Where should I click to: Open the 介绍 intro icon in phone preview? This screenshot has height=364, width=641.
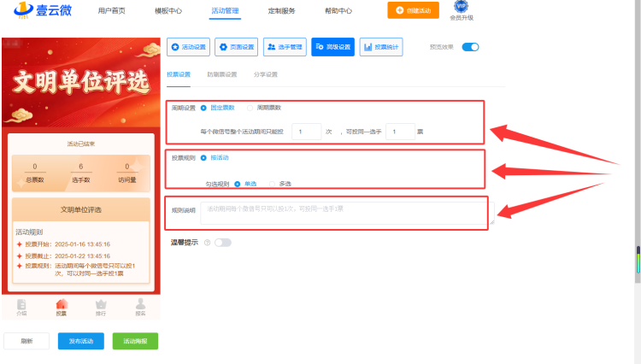tap(21, 304)
